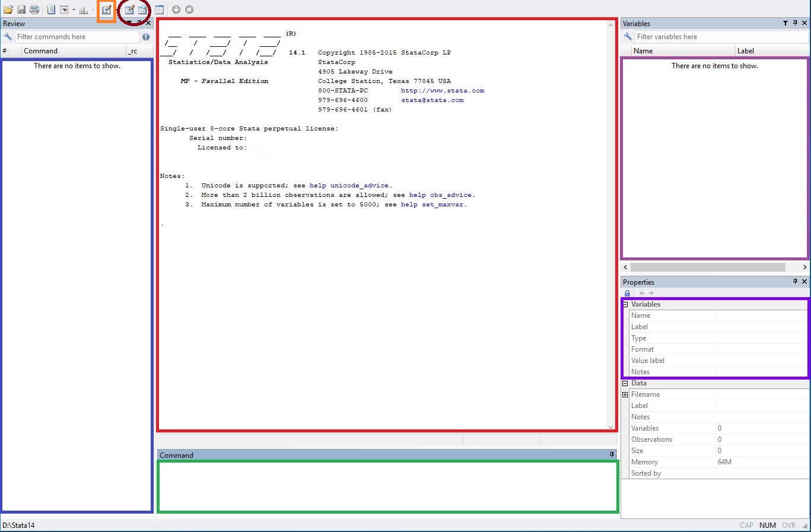811x532 pixels.
Task: Follow the http://www.stata.com link
Action: pyautogui.click(x=443, y=91)
